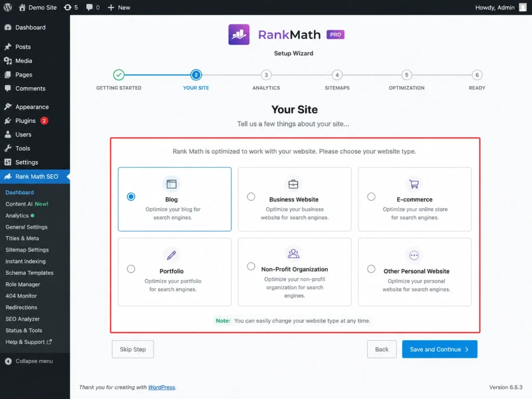
Task: Click the Skip Step button
Action: coord(132,349)
